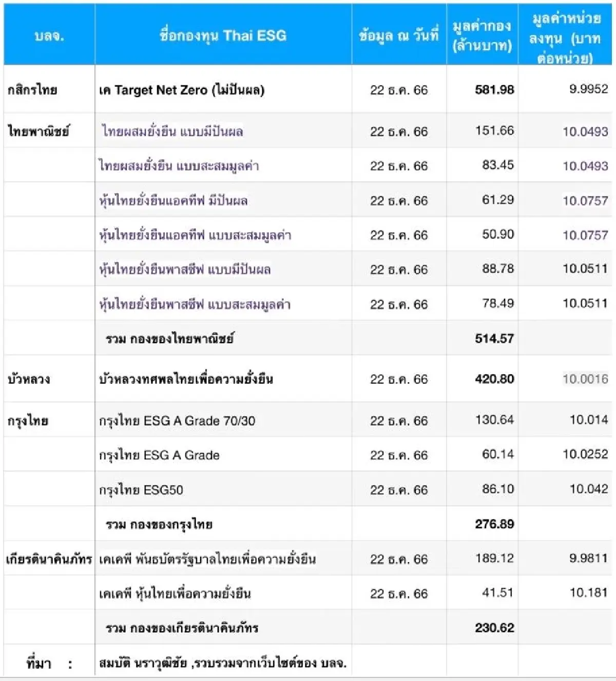Viewport: 616px width, 681px height.
Task: Click หุ้นไทยยั่งยืนแอคทีฟ มีปันผล fund name
Action: click(x=174, y=200)
